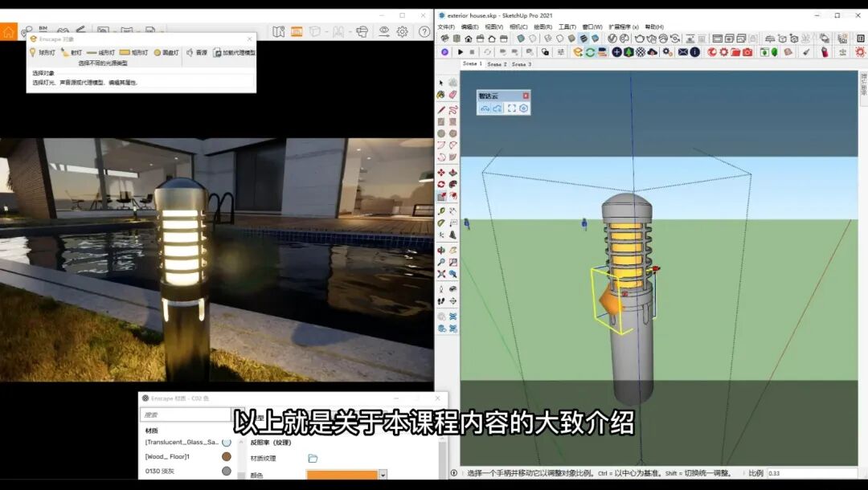This screenshot has width=868, height=490.
Task: Open Enscape settings gear
Action: [402, 31]
